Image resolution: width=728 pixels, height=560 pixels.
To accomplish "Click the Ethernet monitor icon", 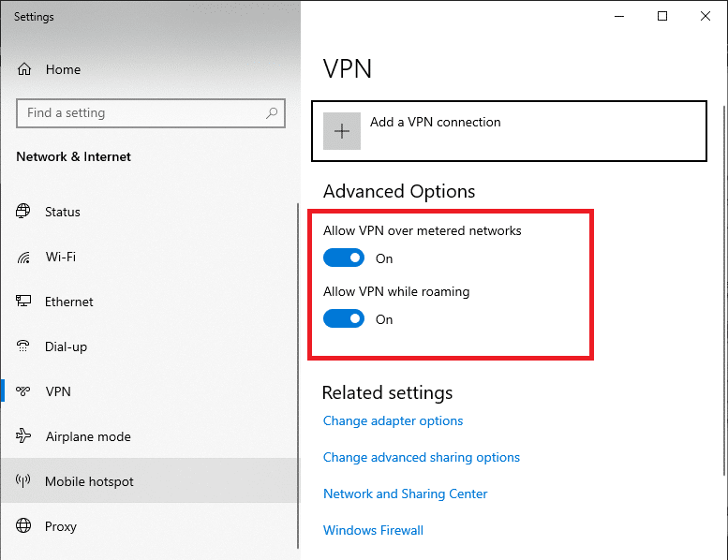I will click(23, 302).
